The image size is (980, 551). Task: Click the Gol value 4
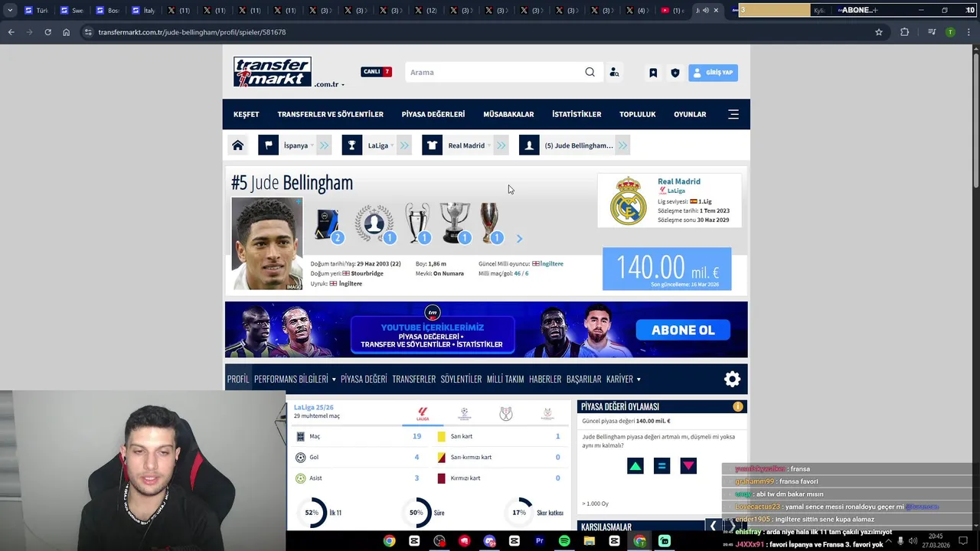pos(416,457)
